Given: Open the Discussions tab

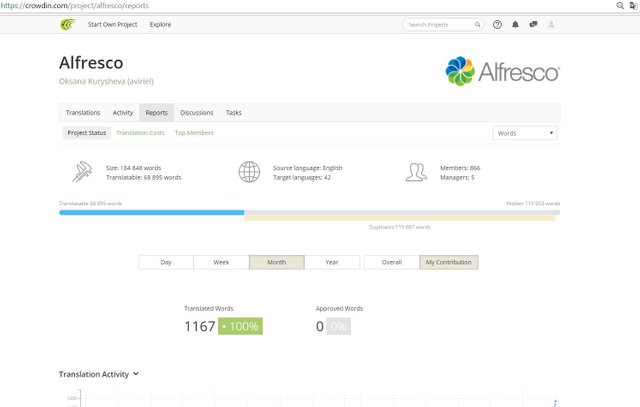Looking at the screenshot, I should tap(197, 113).
